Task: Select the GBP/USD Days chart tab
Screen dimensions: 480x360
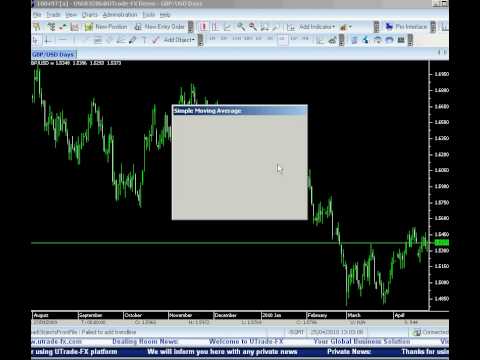Action: [x=53, y=54]
